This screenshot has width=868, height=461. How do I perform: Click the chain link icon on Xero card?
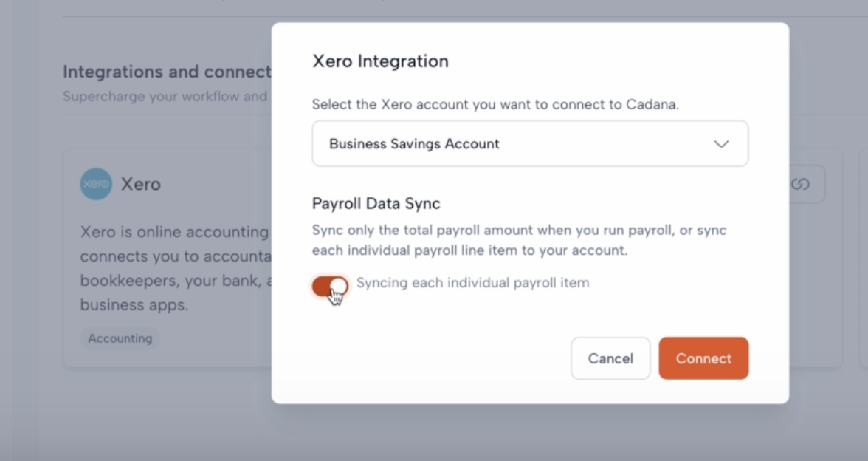800,184
